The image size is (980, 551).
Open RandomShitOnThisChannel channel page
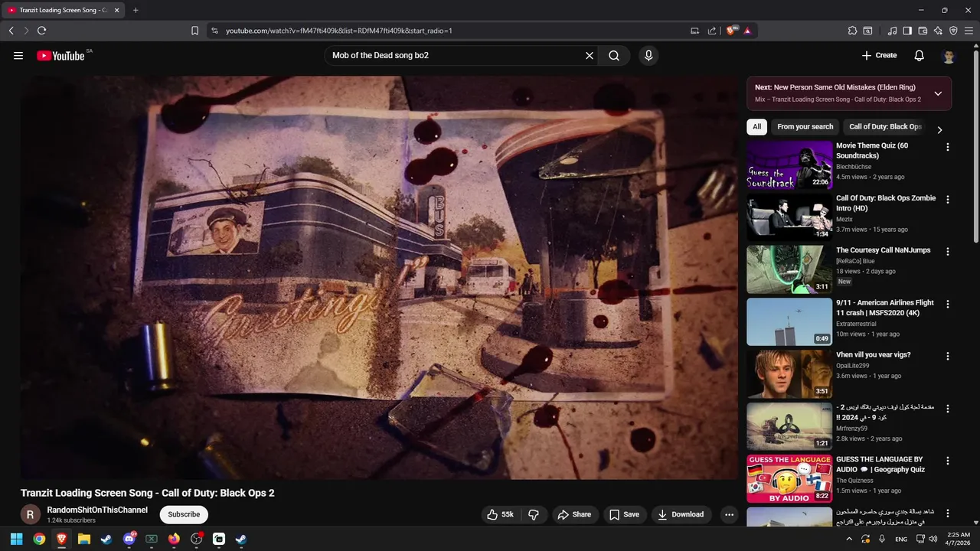97,510
